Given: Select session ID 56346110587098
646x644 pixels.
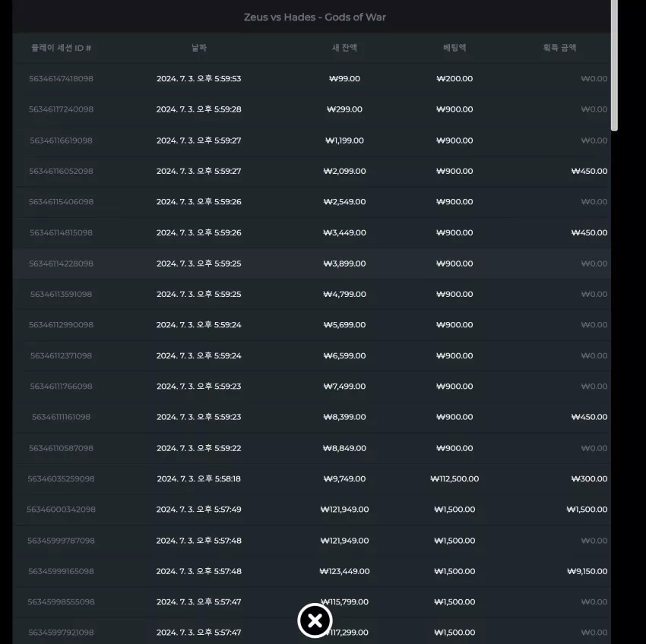Looking at the screenshot, I should (61, 448).
